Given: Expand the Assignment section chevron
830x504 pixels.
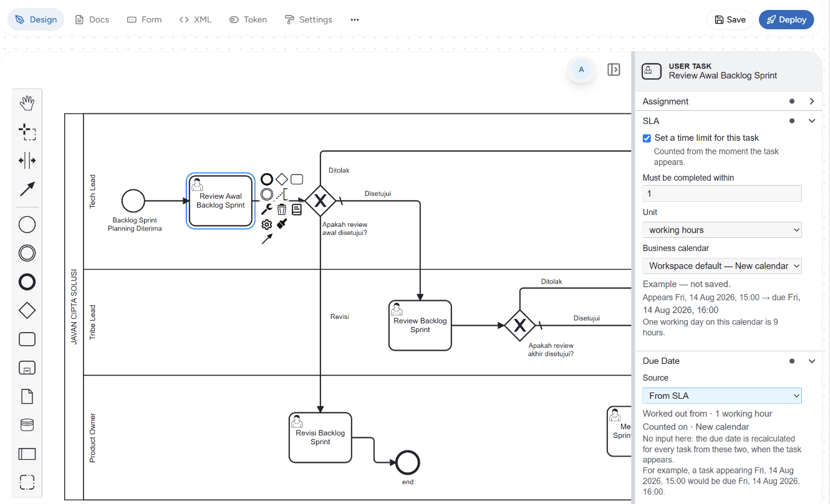Looking at the screenshot, I should 812,101.
